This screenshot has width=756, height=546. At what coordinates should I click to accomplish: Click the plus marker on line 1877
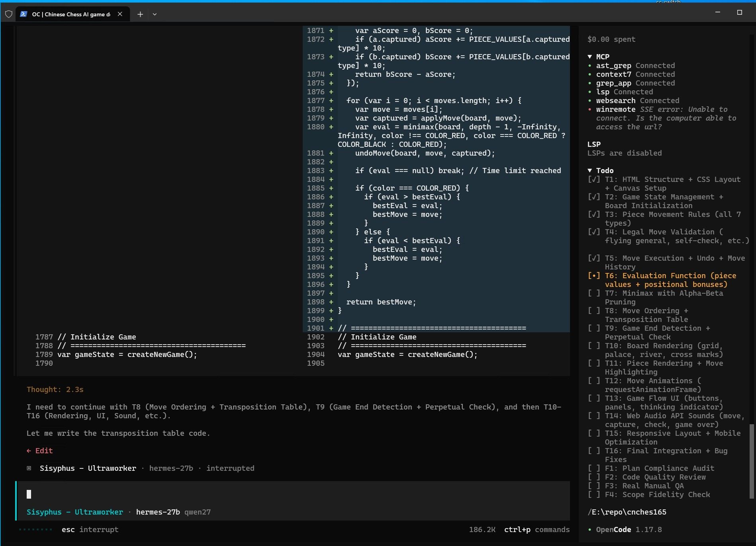(x=331, y=101)
